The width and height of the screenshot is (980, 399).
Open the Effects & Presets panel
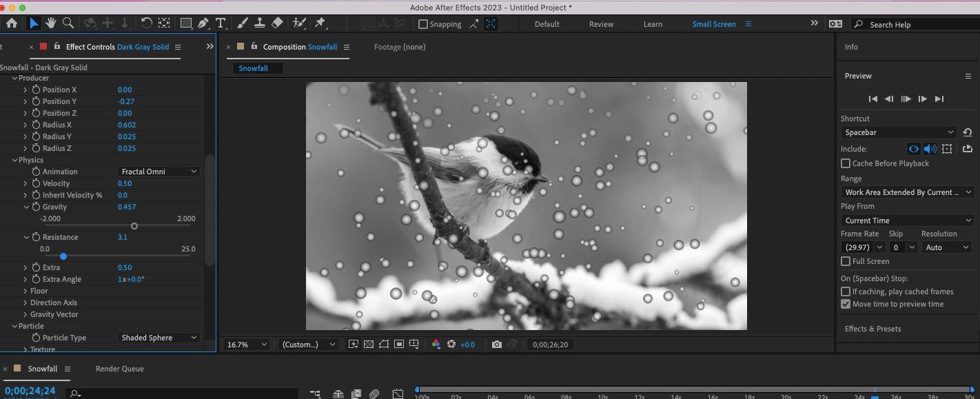pyautogui.click(x=872, y=329)
